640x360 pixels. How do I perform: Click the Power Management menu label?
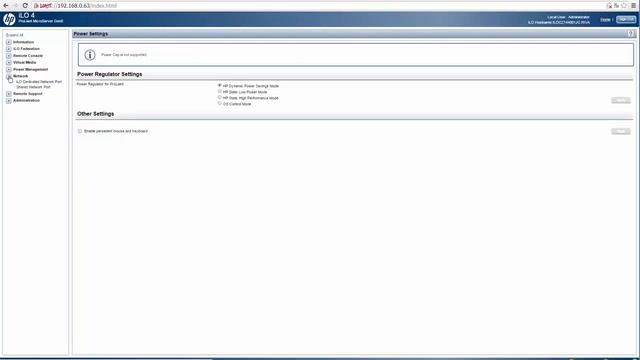point(31,69)
